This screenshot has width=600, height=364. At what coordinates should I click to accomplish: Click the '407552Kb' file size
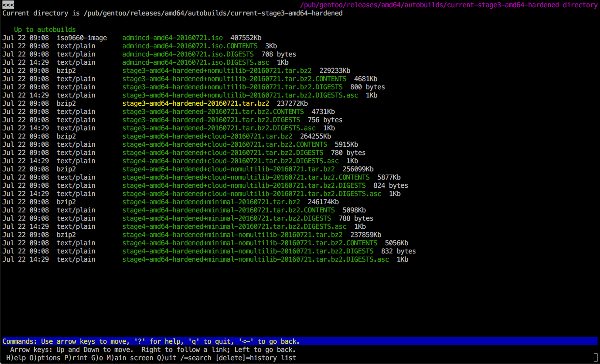(x=246, y=38)
